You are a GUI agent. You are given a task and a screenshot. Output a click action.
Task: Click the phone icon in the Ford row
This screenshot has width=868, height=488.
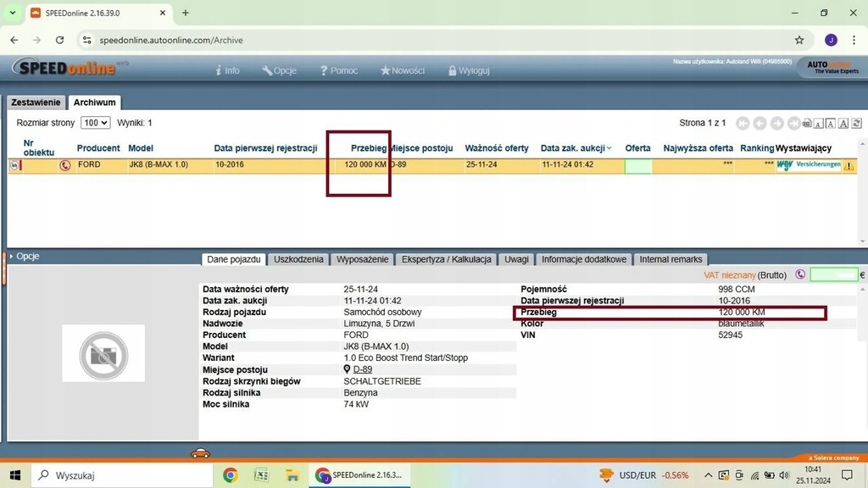pos(65,166)
